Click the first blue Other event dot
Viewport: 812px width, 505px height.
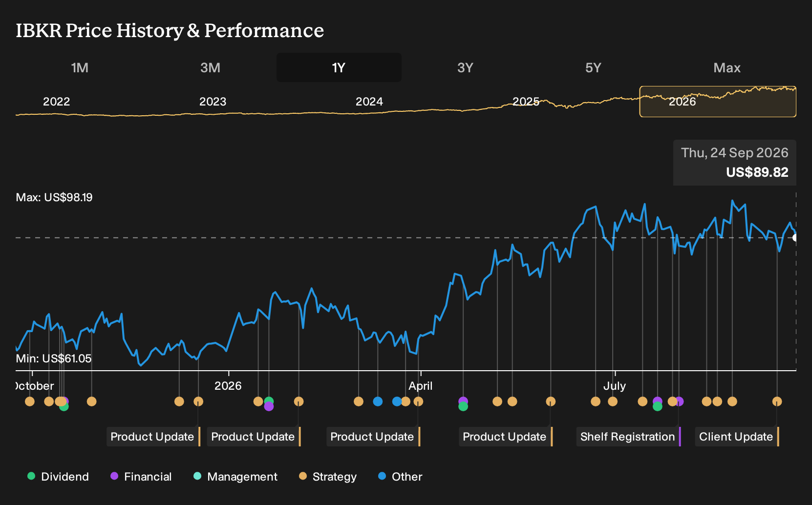[378, 401]
